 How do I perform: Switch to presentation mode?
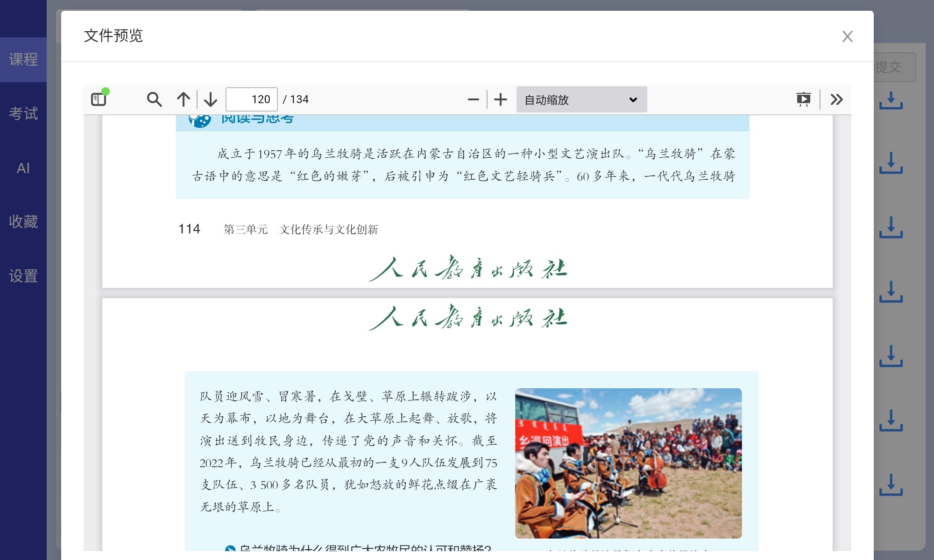[x=803, y=99]
